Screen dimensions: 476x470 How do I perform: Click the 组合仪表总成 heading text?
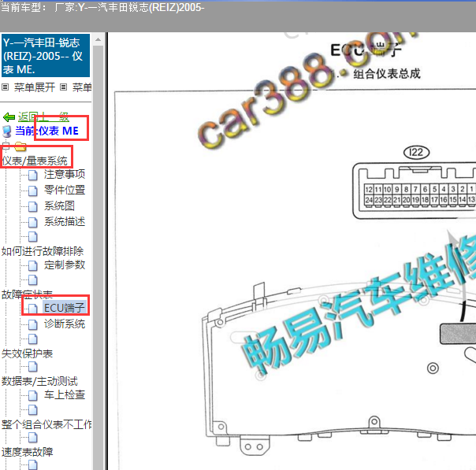[x=387, y=74]
